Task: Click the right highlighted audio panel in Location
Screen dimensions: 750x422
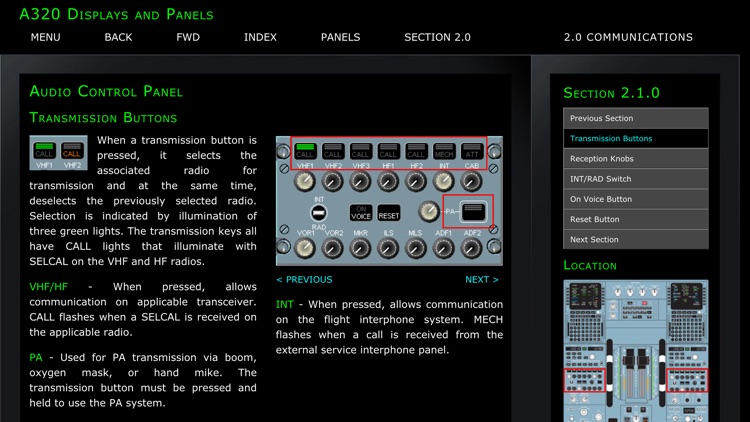Action: pyautogui.click(x=687, y=380)
